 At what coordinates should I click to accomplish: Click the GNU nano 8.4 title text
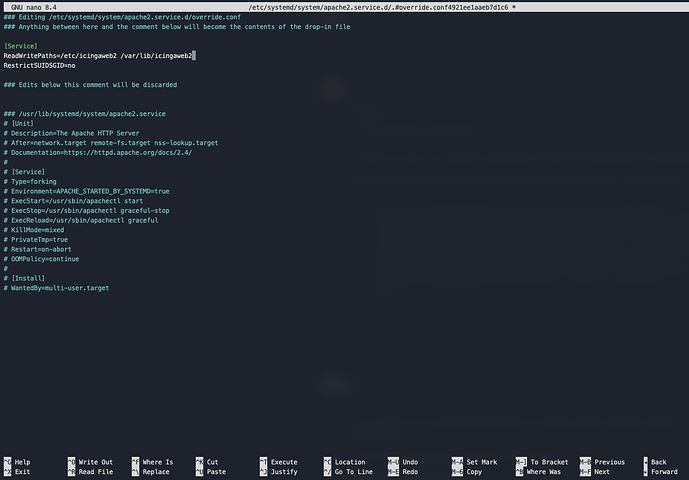coord(34,7)
